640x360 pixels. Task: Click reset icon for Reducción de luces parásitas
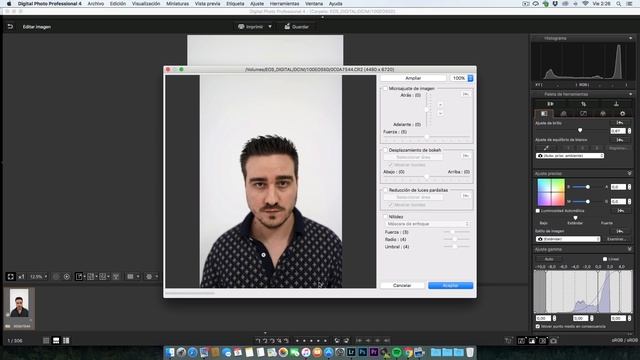(x=465, y=196)
